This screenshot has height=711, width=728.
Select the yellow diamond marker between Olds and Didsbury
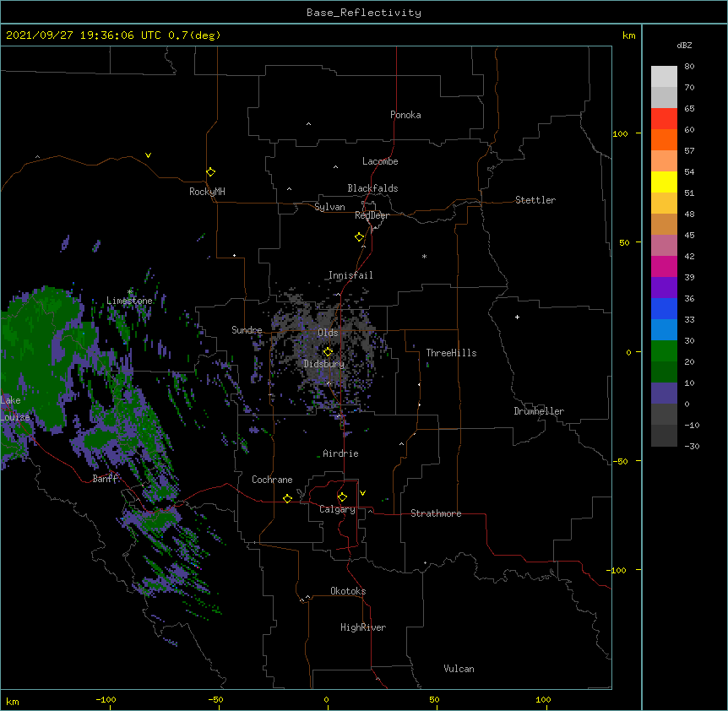pos(328,351)
